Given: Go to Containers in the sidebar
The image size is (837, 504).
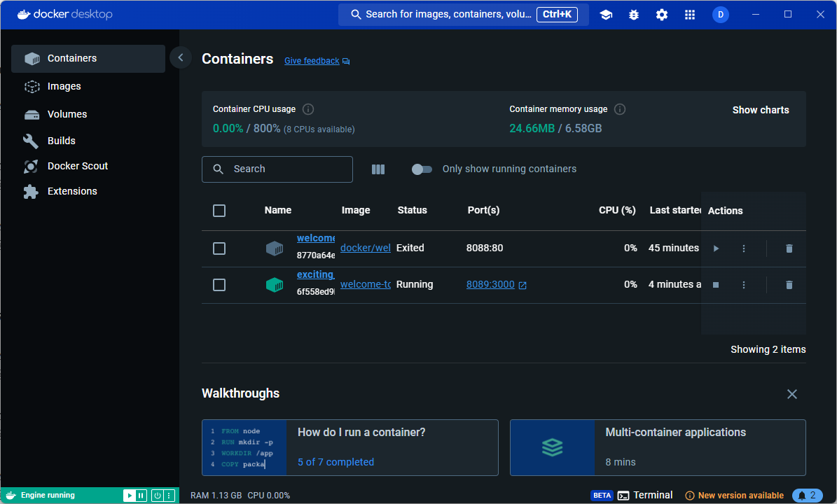Looking at the screenshot, I should [88, 58].
